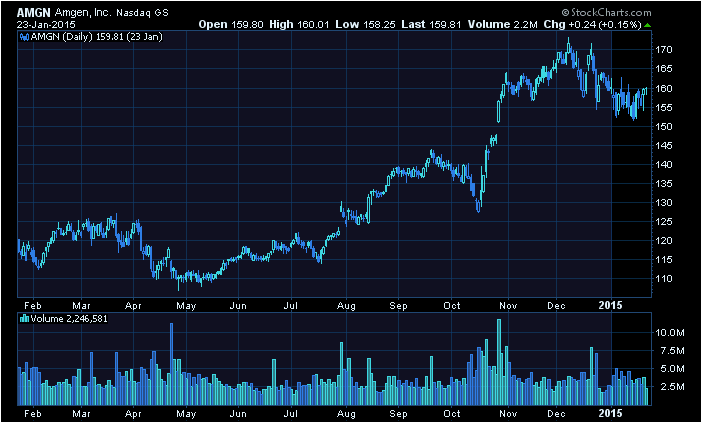Click the 2.5M volume axis label
The image size is (702, 423).
point(672,387)
